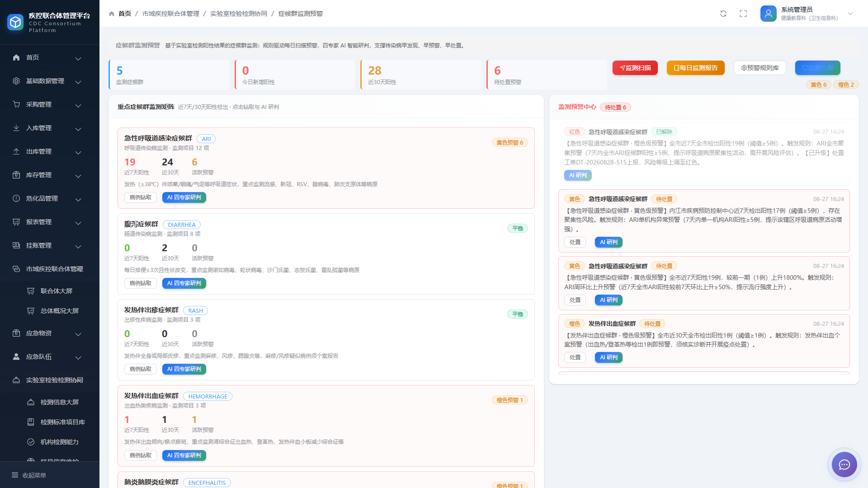The height and width of the screenshot is (488, 868).
Task: Click the 今日新增阳性 stat card
Action: pos(295,75)
